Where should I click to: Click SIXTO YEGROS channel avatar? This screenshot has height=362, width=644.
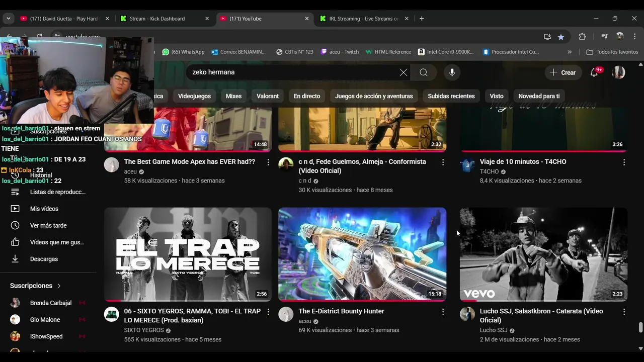click(111, 314)
